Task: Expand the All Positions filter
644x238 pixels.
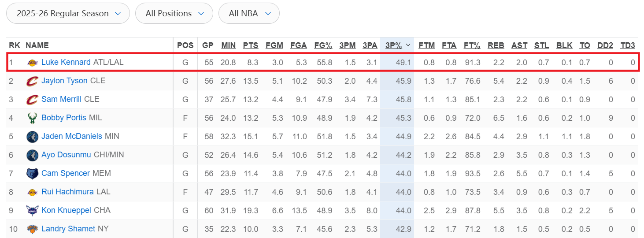Action: pyautogui.click(x=174, y=13)
